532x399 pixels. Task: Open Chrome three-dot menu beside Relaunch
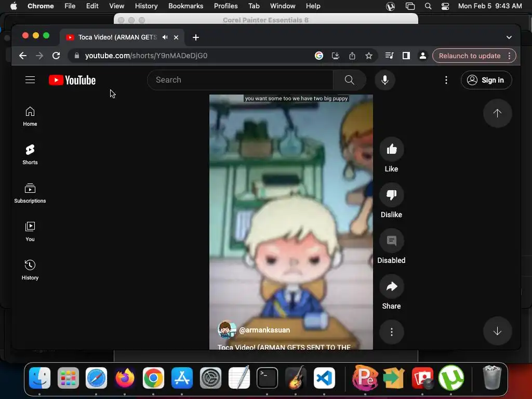(509, 56)
